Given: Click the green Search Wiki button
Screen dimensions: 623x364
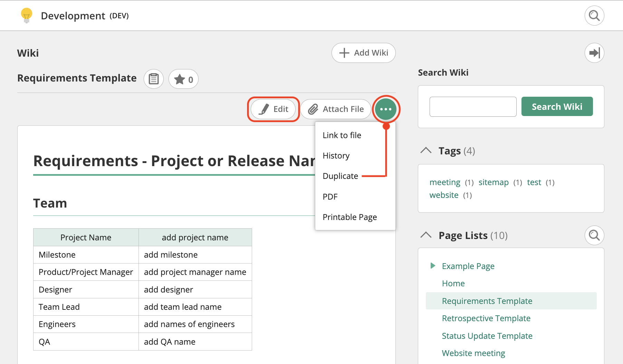Looking at the screenshot, I should point(557,106).
